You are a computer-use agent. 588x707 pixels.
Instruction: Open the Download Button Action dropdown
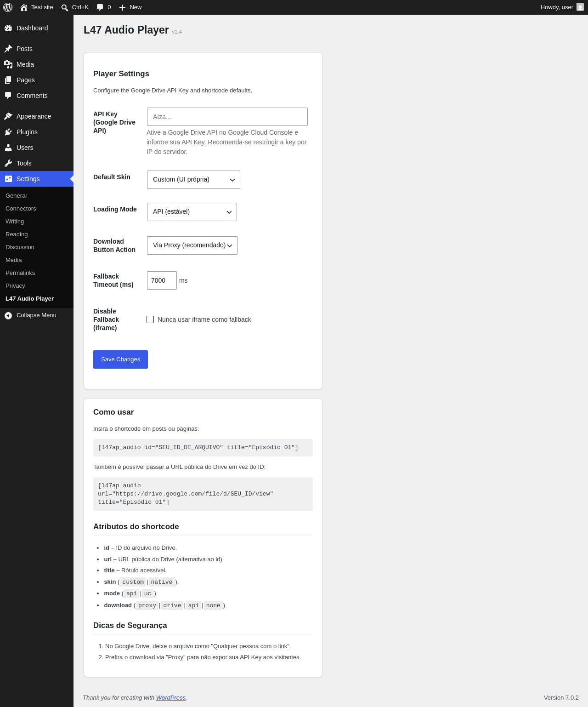[192, 245]
